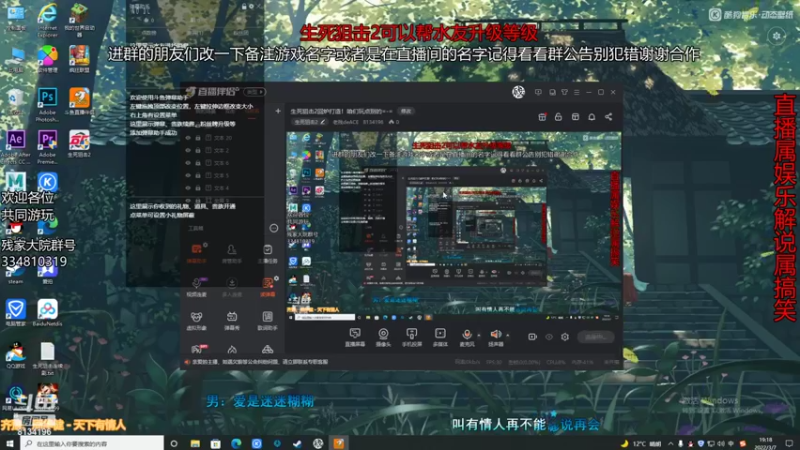The width and height of the screenshot is (800, 450).
Task: Hide the 文本 4 source
Action: pyautogui.click(x=188, y=188)
